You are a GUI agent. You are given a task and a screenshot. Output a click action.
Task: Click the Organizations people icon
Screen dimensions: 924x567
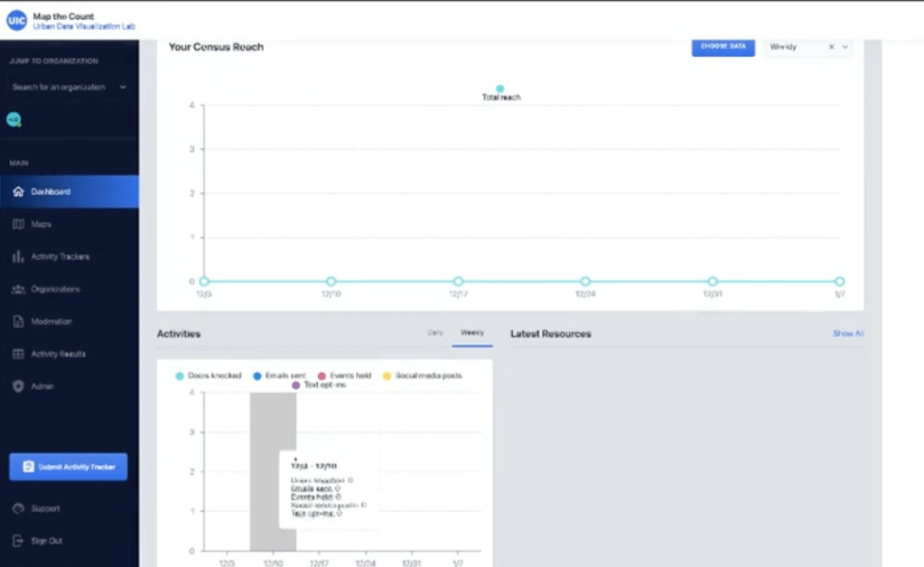18,289
